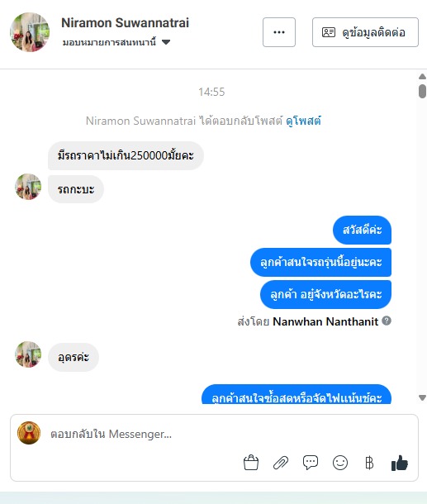Viewport: 427px width, 504px height.
Task: Click the dropdown arrow under Niramon Suwannatrai
Action: [166, 42]
